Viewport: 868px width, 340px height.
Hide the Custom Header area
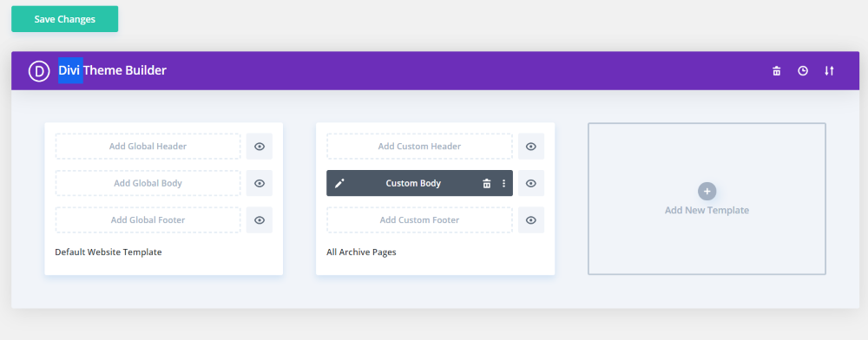(531, 147)
